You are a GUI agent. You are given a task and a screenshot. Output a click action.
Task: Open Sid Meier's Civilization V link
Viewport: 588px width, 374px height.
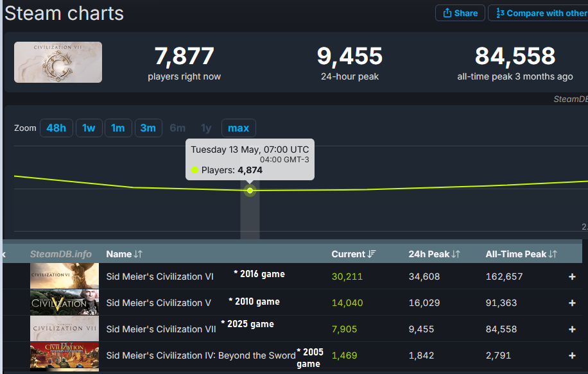click(x=159, y=303)
